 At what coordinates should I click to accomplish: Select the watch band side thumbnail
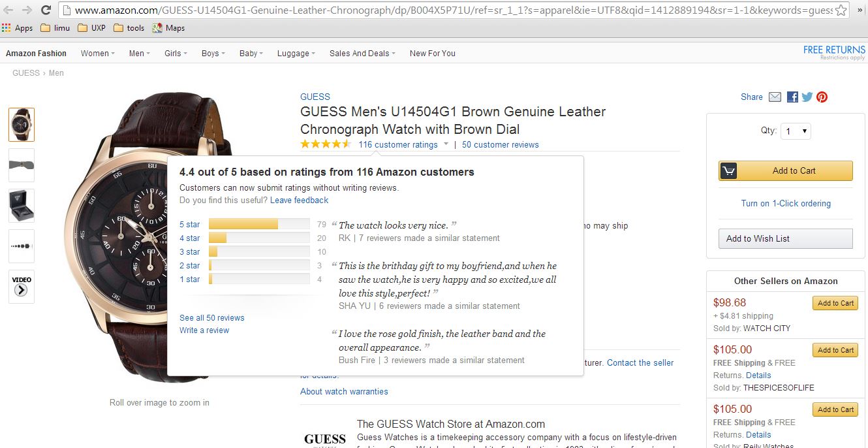point(22,165)
